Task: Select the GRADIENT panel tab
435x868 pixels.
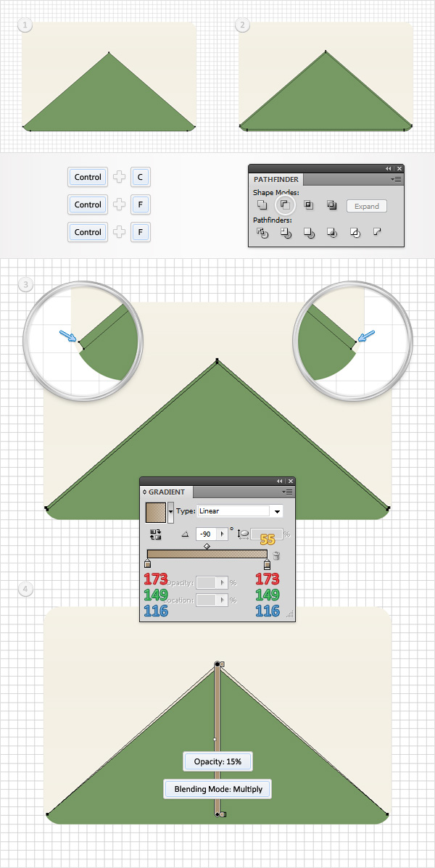Action: click(x=167, y=492)
